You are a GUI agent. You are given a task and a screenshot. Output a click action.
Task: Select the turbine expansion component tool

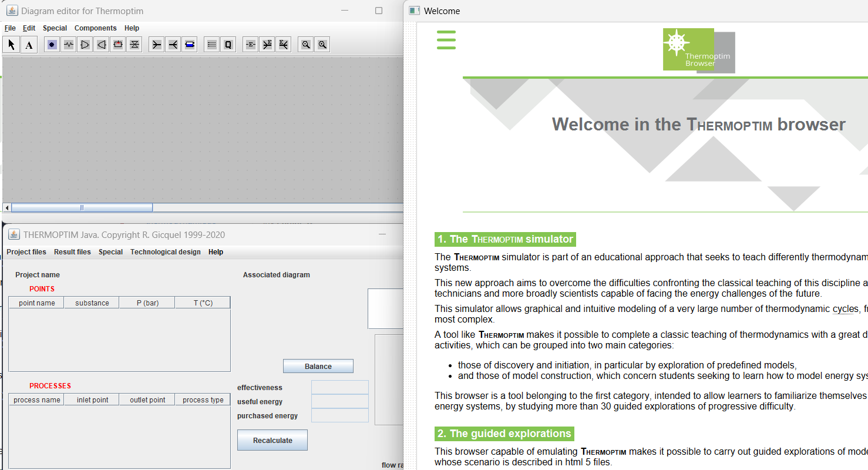coord(102,45)
